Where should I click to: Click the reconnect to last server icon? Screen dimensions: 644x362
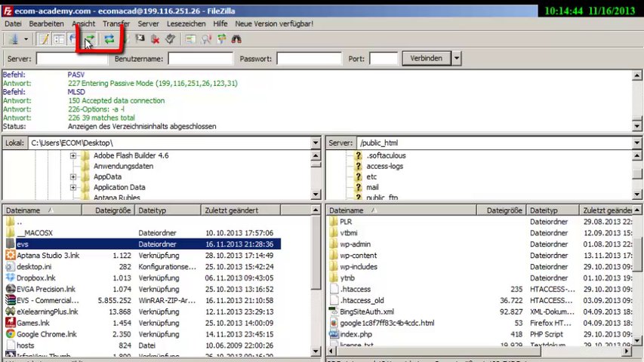171,39
